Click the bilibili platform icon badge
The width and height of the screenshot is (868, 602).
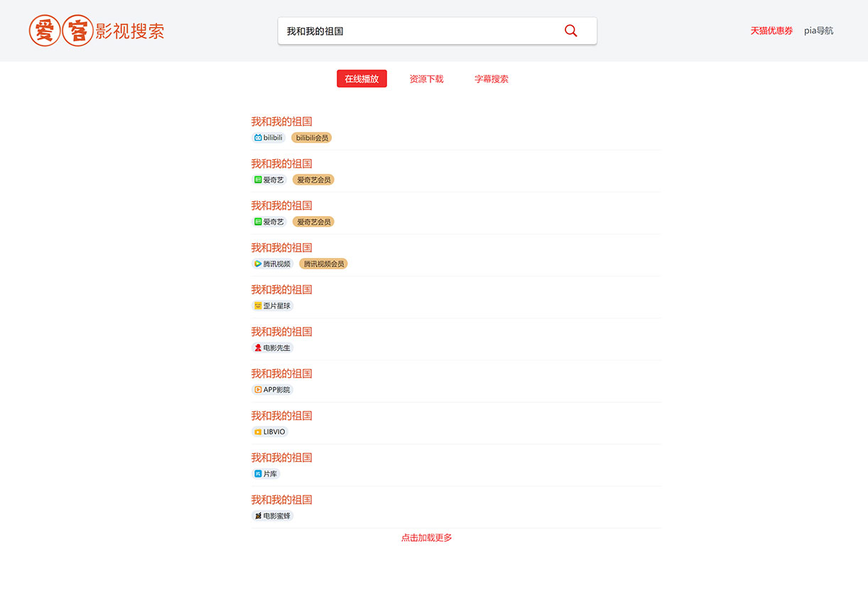(259, 137)
